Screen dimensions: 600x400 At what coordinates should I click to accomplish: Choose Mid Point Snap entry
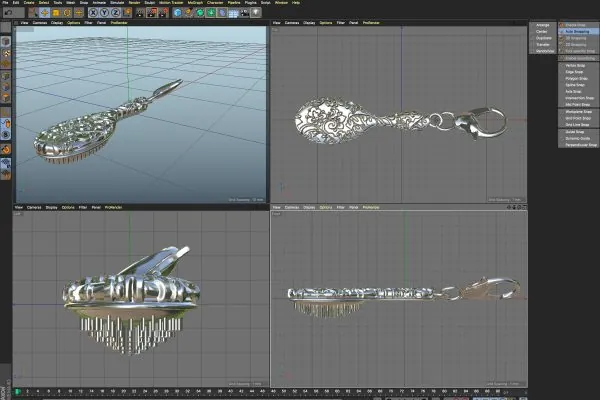pyautogui.click(x=578, y=104)
